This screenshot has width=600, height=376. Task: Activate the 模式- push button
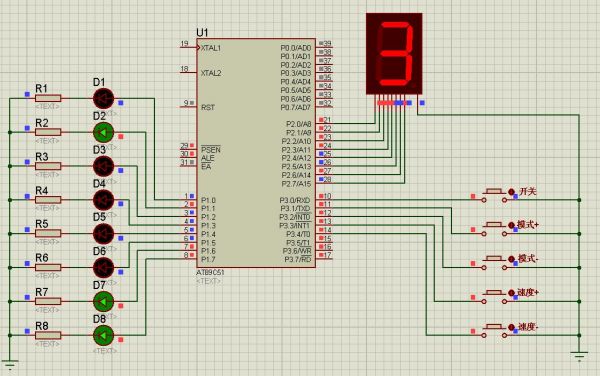[494, 262]
